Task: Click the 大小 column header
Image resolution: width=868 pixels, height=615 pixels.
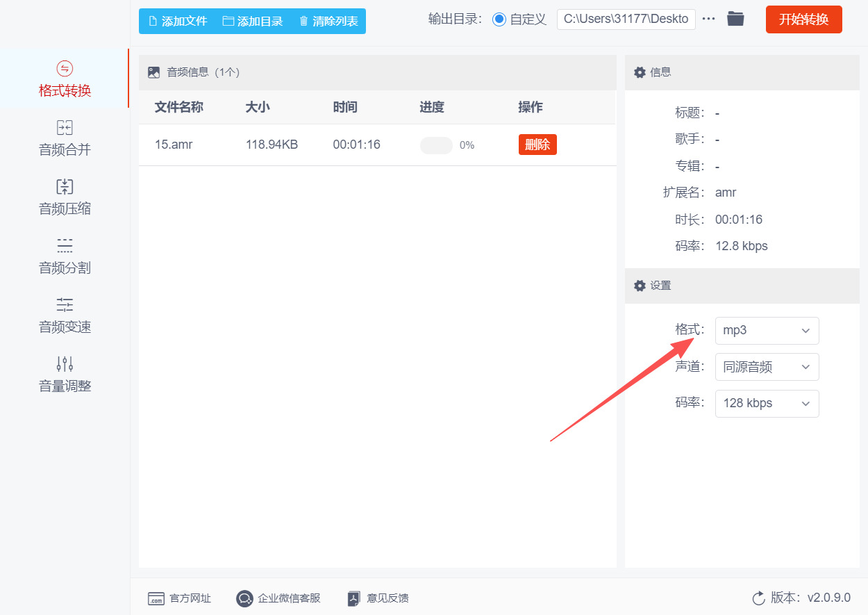Action: tap(258, 107)
